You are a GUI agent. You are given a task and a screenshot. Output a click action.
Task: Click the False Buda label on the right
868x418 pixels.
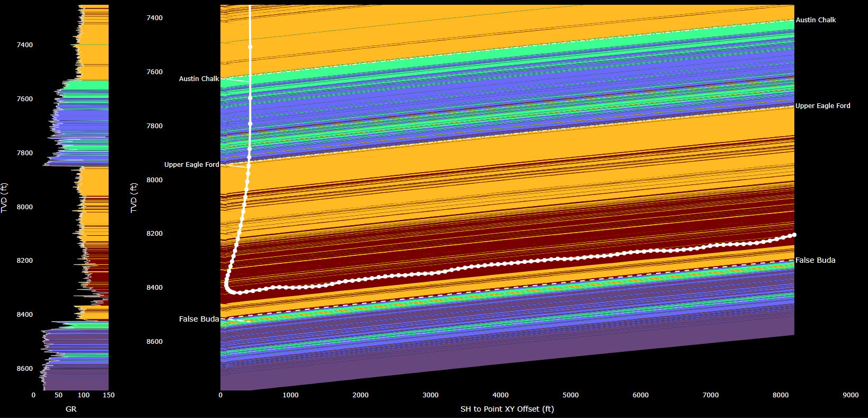click(x=815, y=260)
